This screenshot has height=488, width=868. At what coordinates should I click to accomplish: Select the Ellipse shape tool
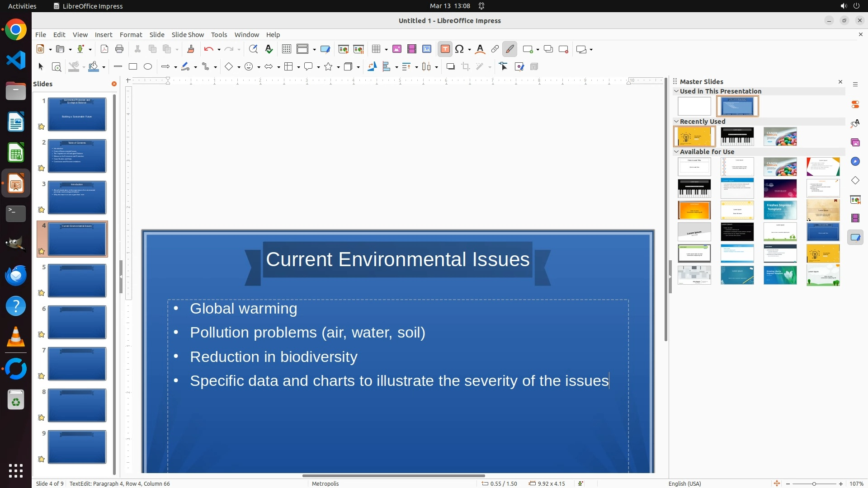tap(148, 67)
